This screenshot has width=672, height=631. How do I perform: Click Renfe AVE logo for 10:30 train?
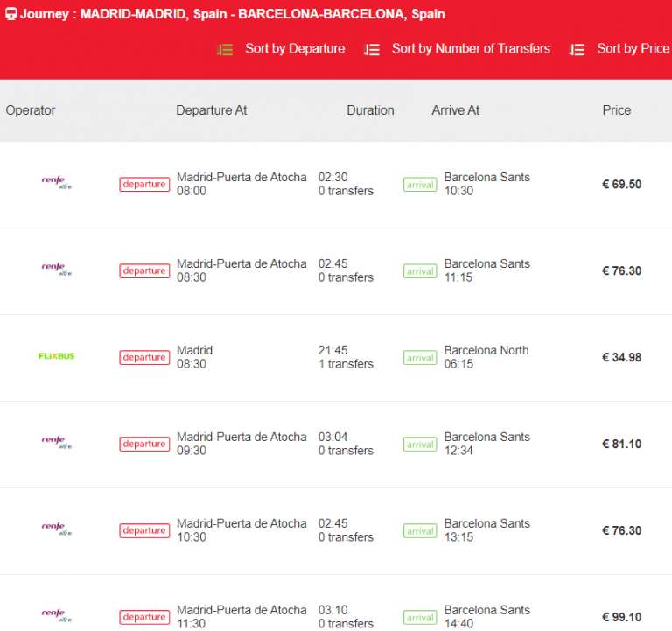(x=56, y=529)
